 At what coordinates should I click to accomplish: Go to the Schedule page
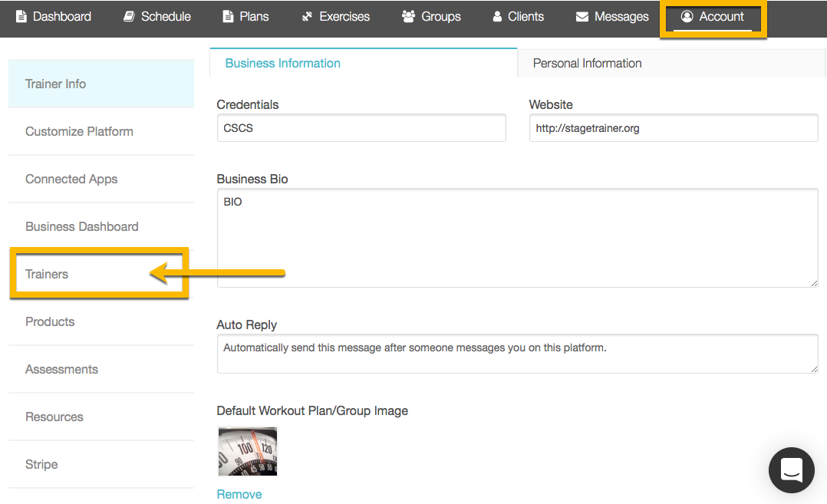click(x=157, y=17)
